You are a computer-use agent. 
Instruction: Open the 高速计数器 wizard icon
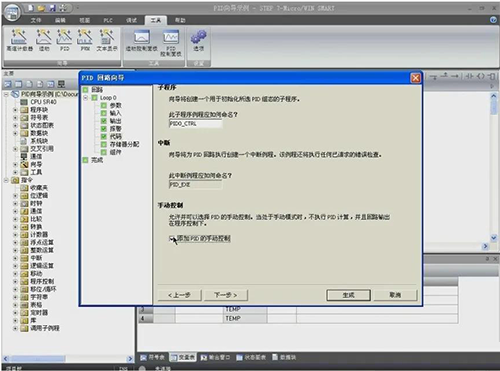click(x=19, y=40)
